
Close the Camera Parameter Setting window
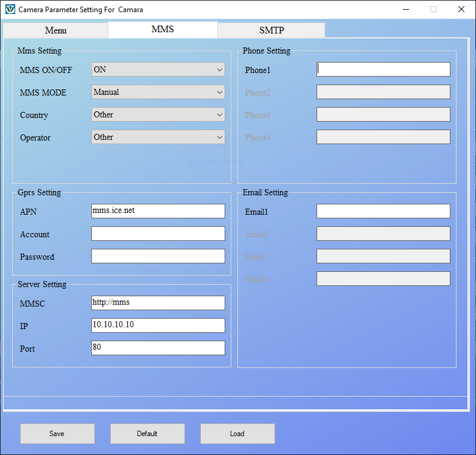[x=461, y=9]
